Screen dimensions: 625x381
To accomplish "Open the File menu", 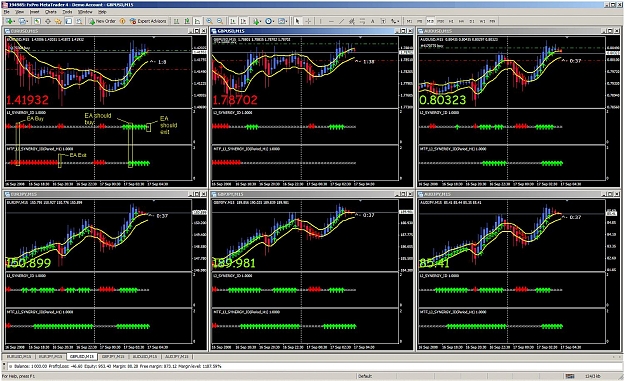I will pyautogui.click(x=7, y=12).
